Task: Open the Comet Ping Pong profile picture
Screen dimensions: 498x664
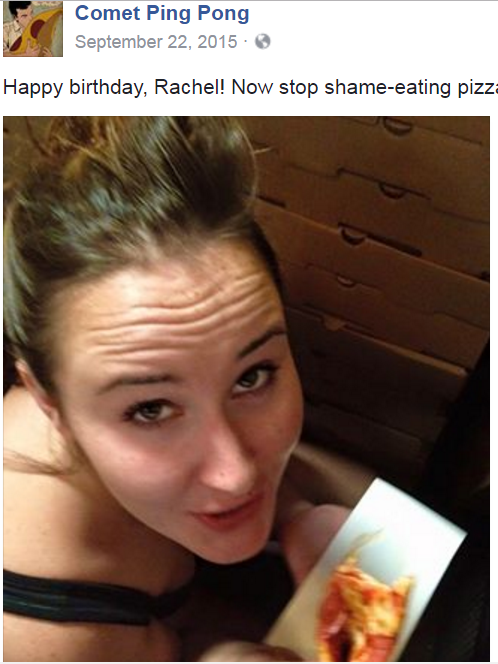Action: pyautogui.click(x=33, y=28)
